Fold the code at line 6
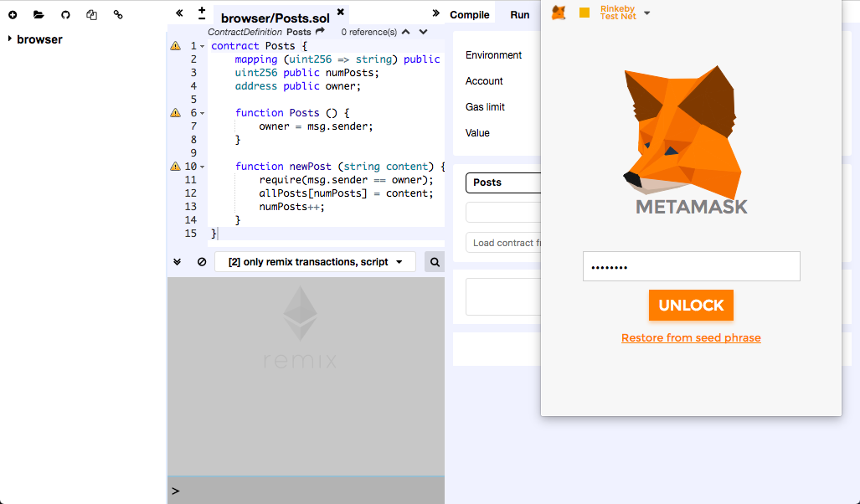 203,113
